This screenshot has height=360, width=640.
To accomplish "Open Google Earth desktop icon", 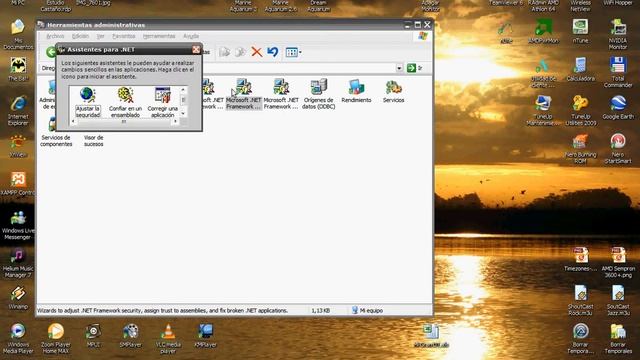I will point(618,107).
